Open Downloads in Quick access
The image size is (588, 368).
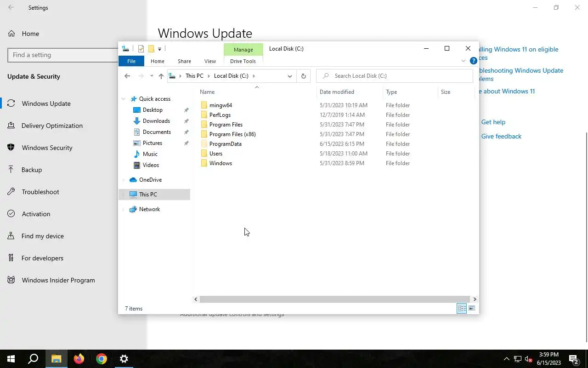click(156, 121)
